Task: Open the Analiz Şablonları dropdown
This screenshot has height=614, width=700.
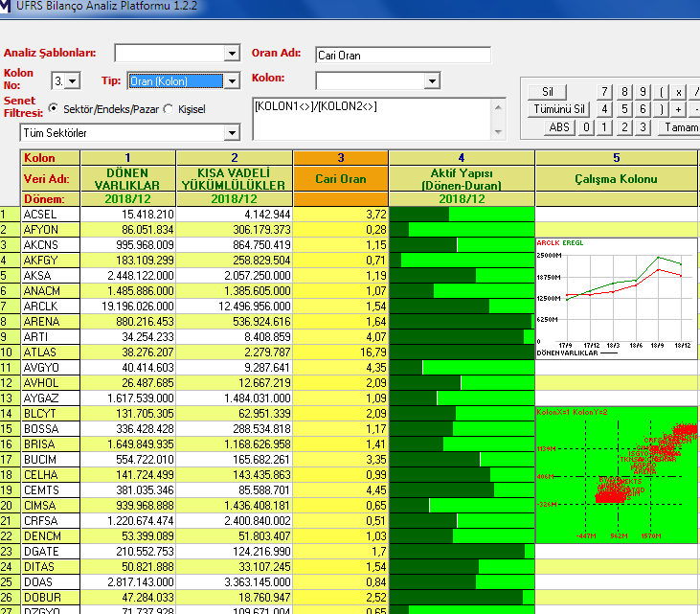Action: (232, 54)
